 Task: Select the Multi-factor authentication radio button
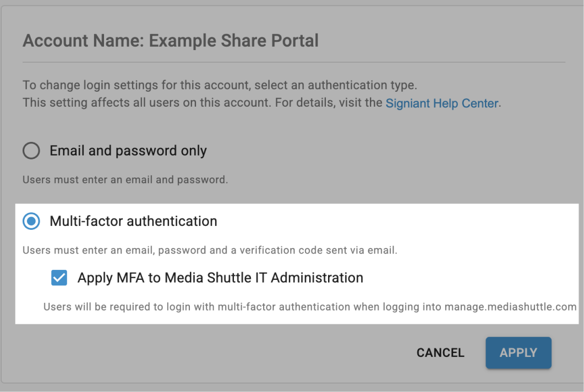point(31,221)
